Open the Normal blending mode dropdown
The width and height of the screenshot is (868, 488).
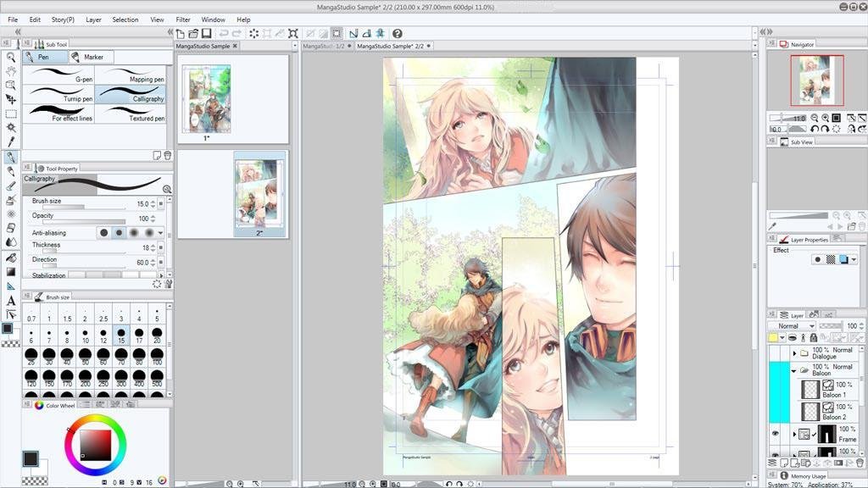[793, 326]
